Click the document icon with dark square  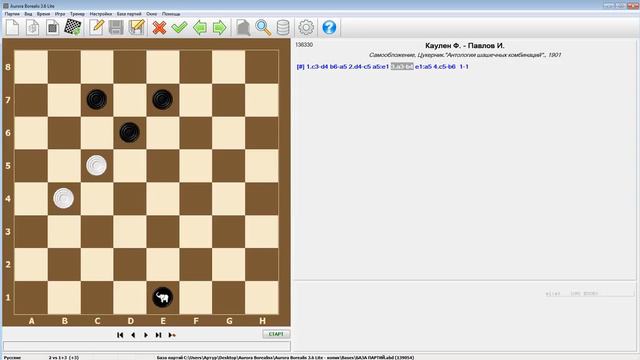click(52, 27)
